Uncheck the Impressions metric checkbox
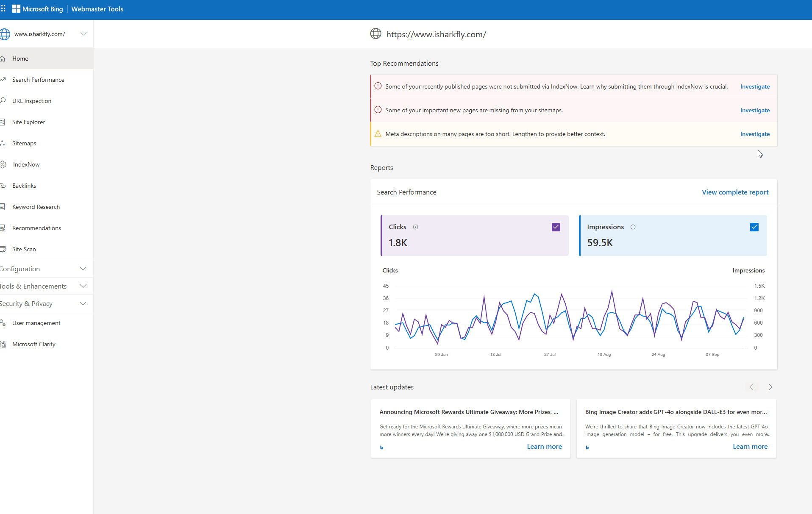The image size is (812, 514). (754, 227)
